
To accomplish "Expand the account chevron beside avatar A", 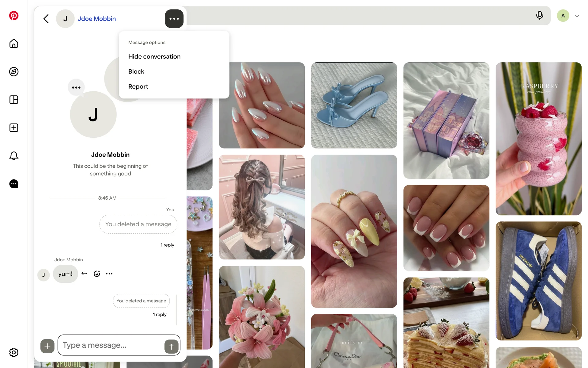I will [x=577, y=16].
